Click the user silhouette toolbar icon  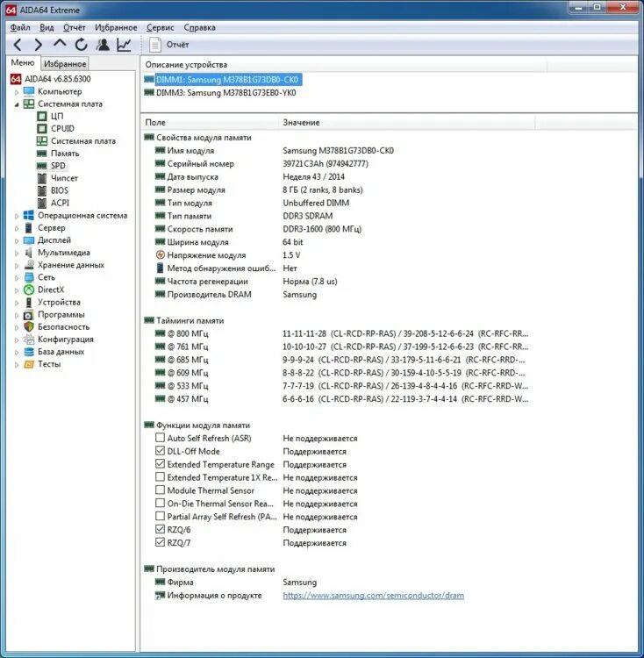pyautogui.click(x=103, y=45)
